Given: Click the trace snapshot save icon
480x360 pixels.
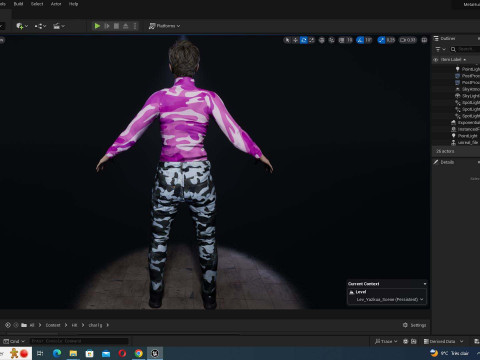Looking at the screenshot, I should [414, 341].
